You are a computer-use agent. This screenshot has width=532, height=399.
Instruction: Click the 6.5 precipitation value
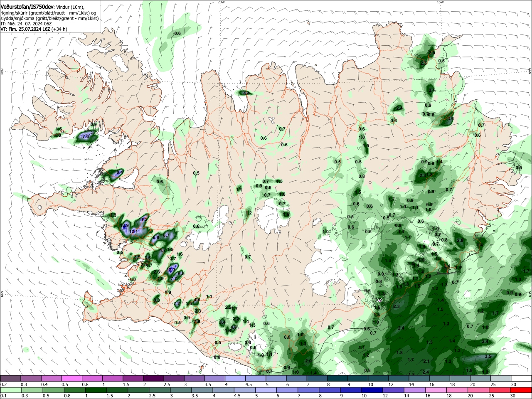point(181,273)
